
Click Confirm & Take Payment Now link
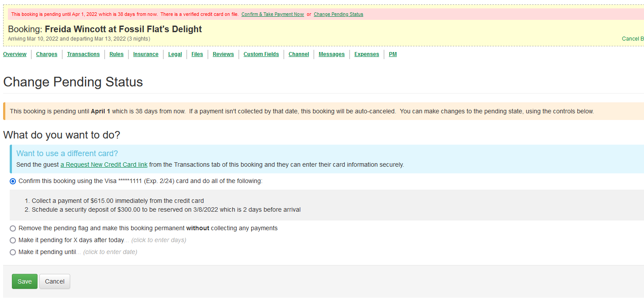[272, 14]
